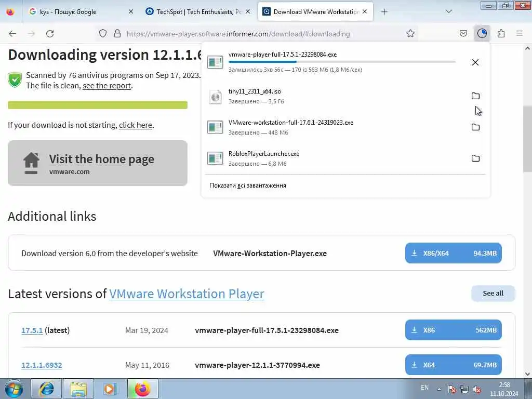Viewport: 532px width, 399px height.
Task: Show all downloads link in panel
Action: (248, 185)
